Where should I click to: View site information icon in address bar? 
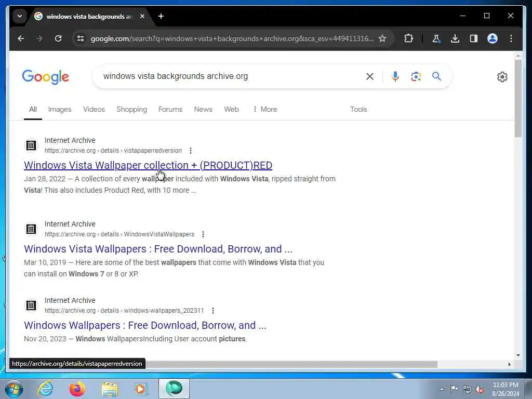81,38
